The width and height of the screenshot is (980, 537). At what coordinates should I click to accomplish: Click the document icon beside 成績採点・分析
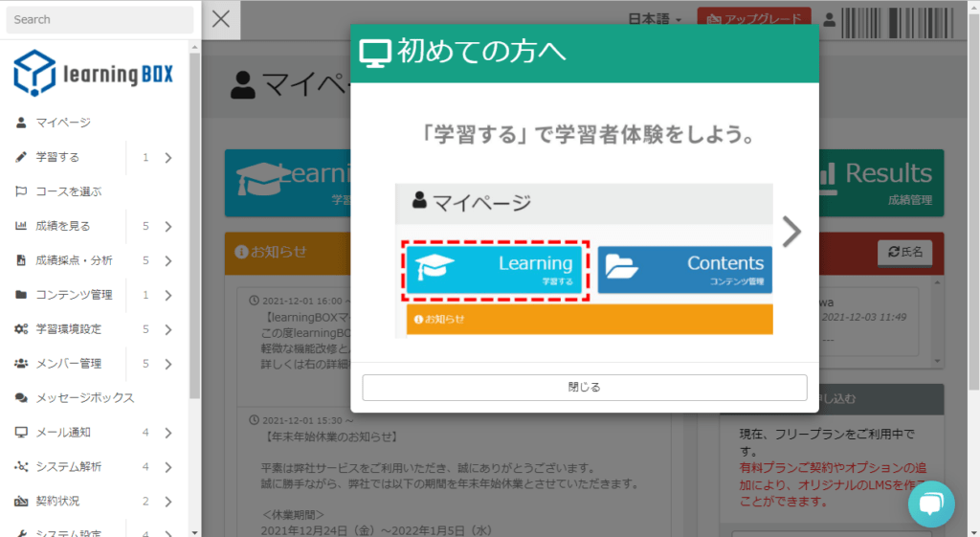(21, 260)
